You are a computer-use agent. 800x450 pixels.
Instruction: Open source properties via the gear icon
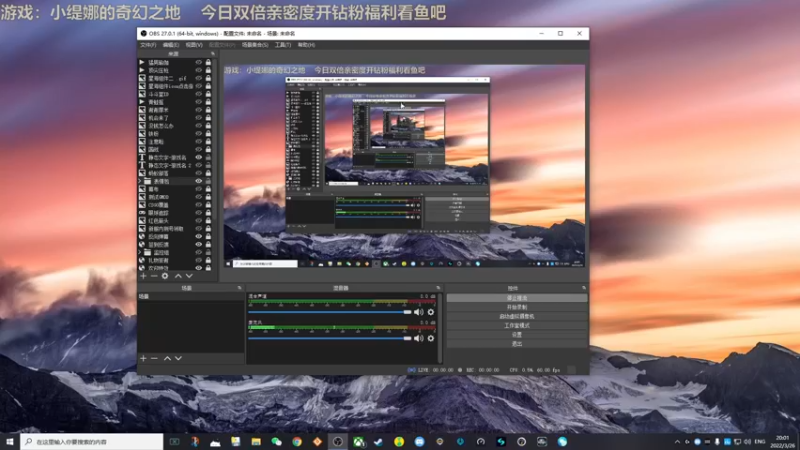(x=165, y=276)
